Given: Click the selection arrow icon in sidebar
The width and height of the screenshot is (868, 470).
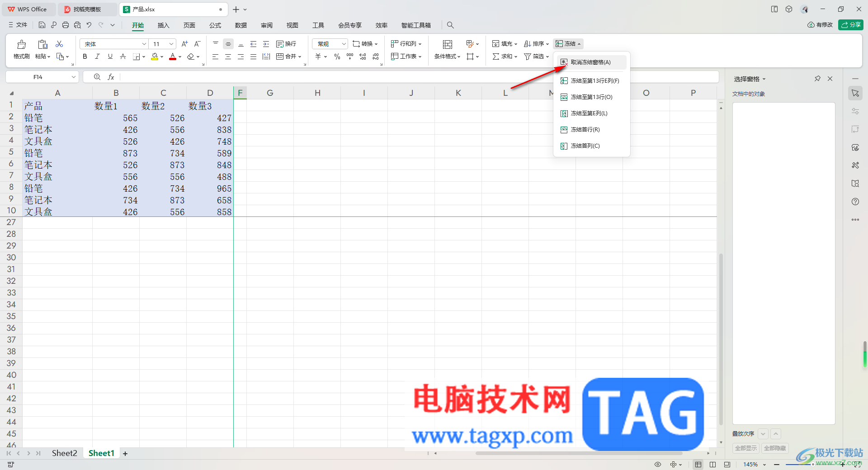Looking at the screenshot, I should (x=855, y=93).
